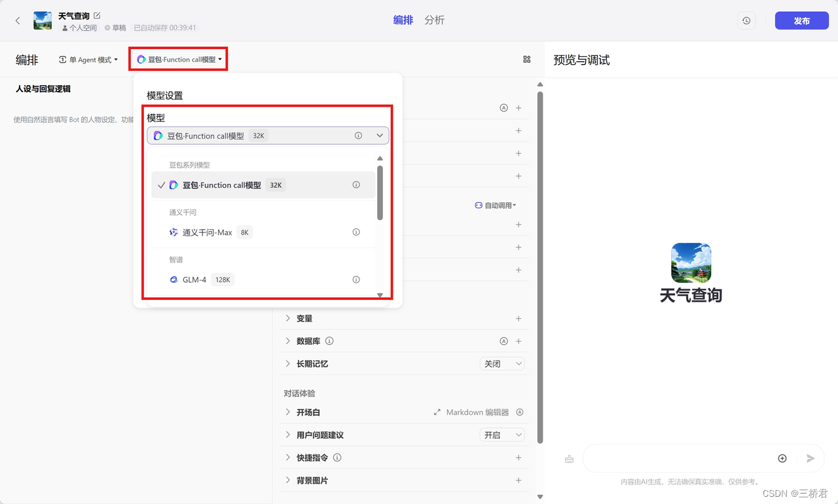This screenshot has height=504, width=838.
Task: Click the model list scrollbar thumb
Action: (380, 192)
